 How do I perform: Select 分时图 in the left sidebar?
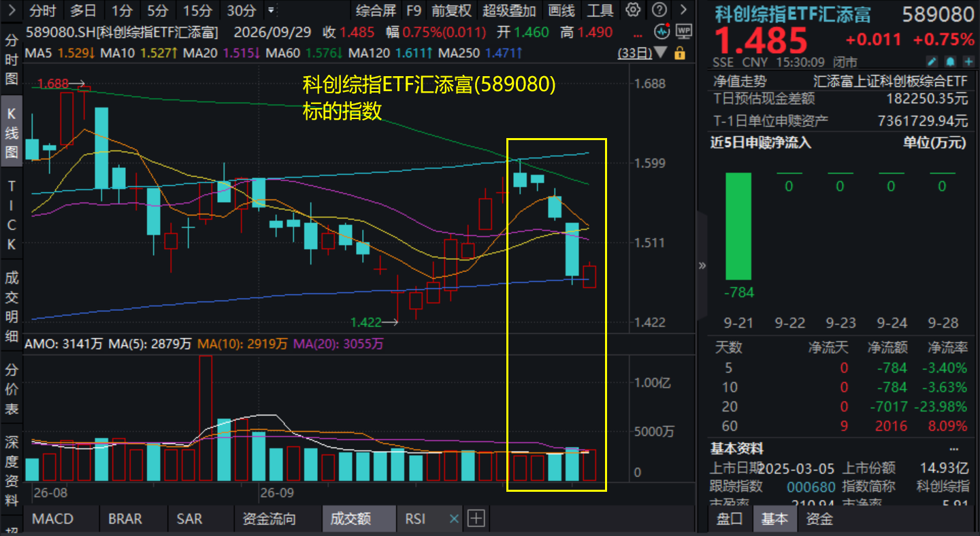(x=12, y=59)
